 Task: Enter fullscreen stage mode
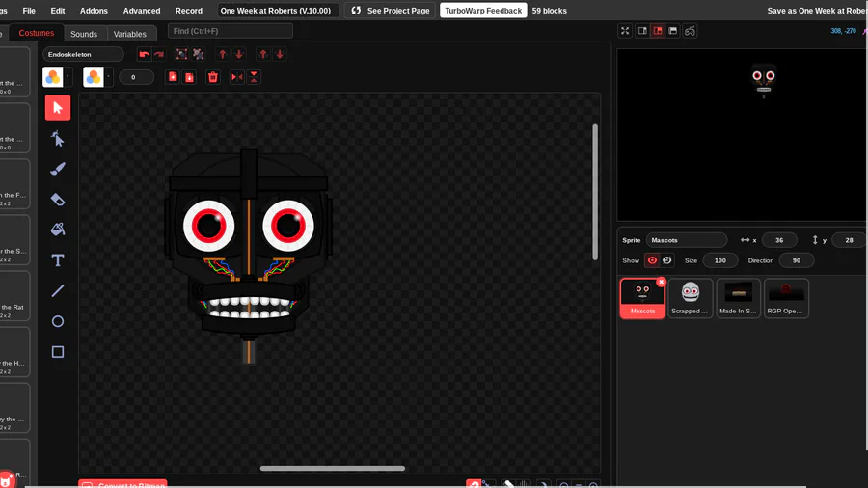(625, 31)
